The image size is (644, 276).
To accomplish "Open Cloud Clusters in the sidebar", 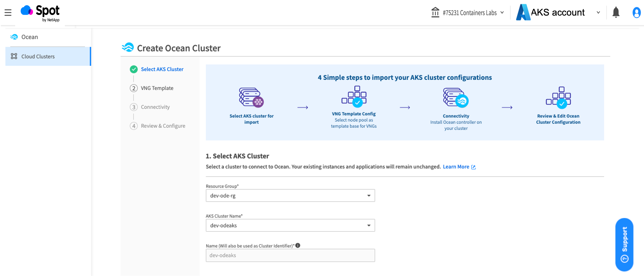I will [x=38, y=56].
